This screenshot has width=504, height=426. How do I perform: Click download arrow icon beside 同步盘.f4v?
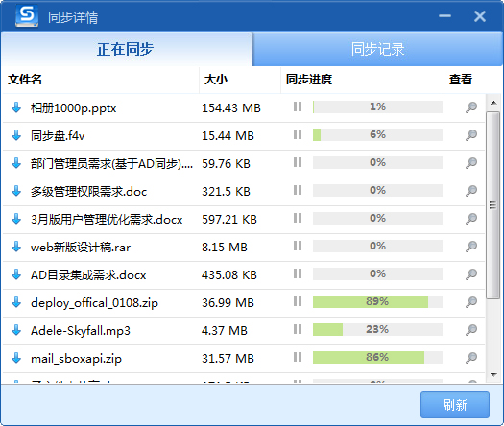pyautogui.click(x=16, y=135)
